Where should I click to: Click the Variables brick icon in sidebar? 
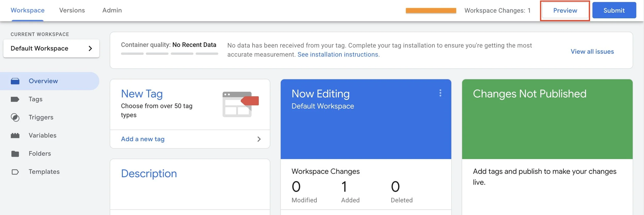coord(15,136)
